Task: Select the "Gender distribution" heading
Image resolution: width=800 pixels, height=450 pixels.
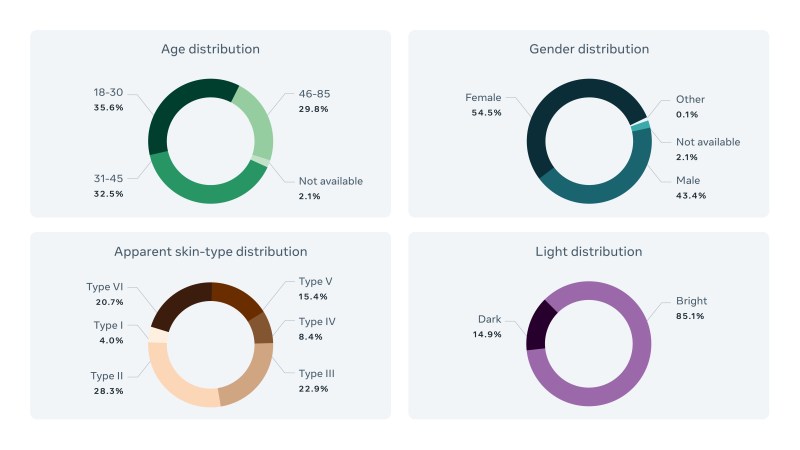Action: pos(588,49)
